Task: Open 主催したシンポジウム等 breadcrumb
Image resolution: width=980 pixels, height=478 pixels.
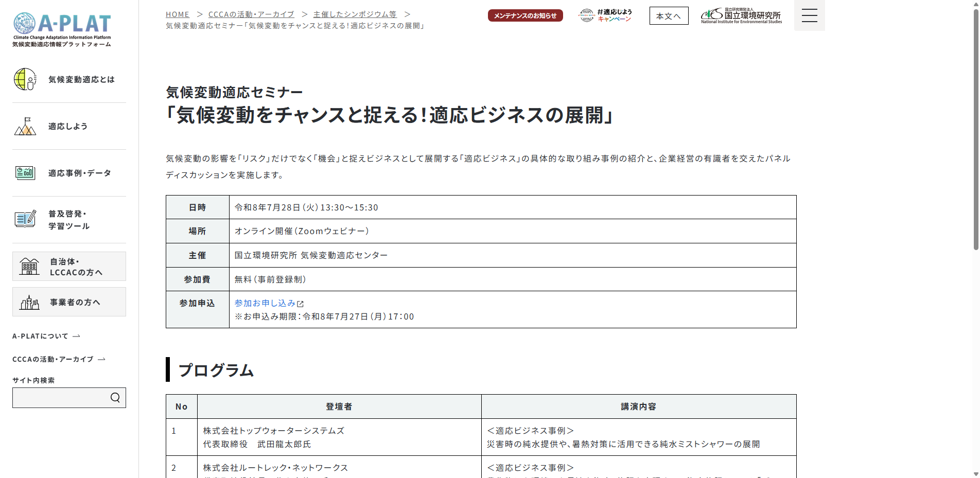Action: (355, 14)
